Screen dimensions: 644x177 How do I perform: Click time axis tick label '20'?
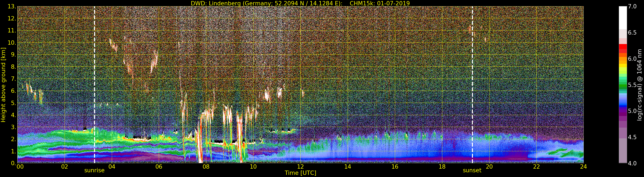489,167
